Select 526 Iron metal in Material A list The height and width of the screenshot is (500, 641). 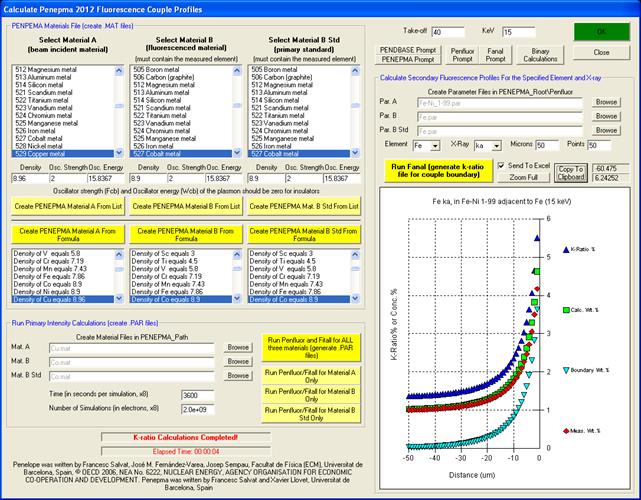(x=63, y=131)
